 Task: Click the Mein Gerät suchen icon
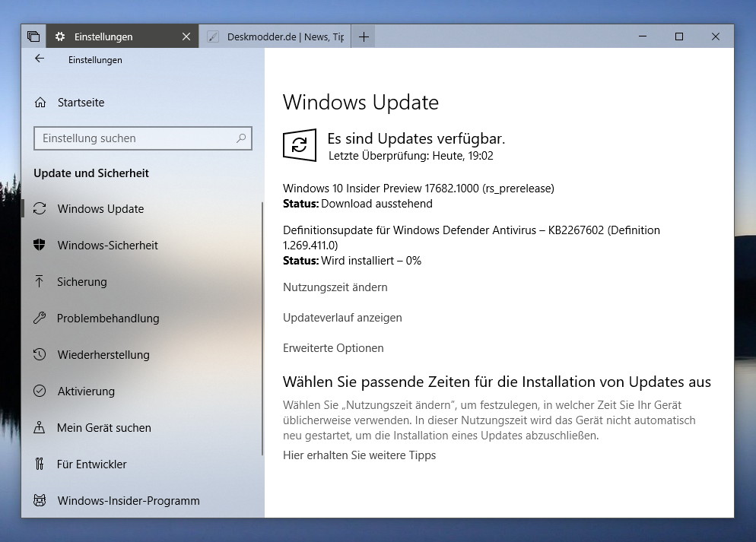point(40,427)
